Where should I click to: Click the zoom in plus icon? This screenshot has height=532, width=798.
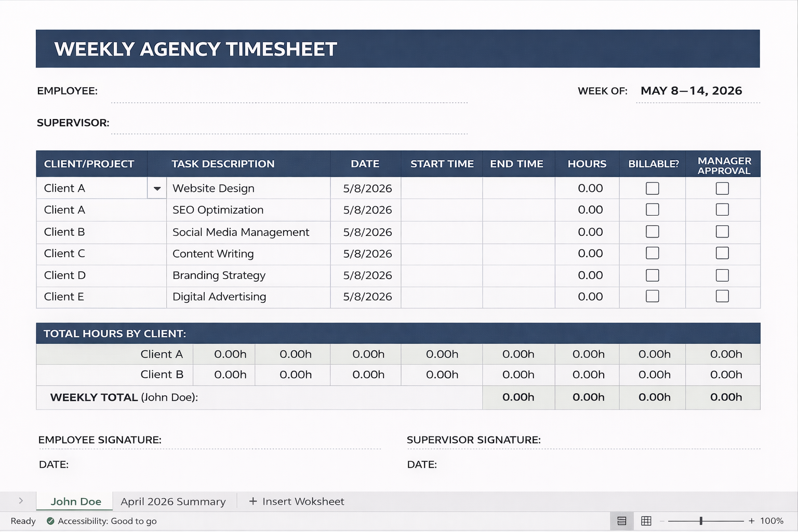tap(751, 521)
